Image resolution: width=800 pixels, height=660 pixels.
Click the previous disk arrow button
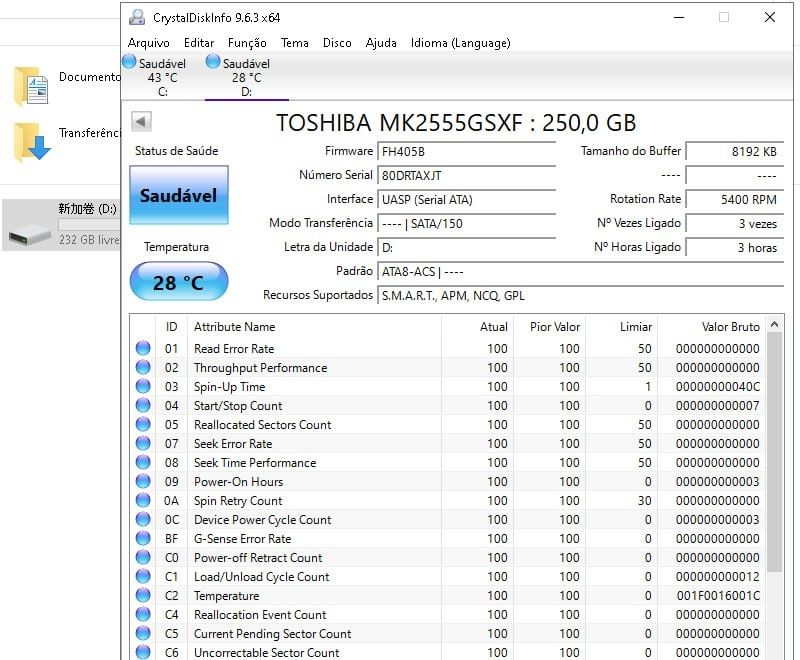[x=141, y=121]
